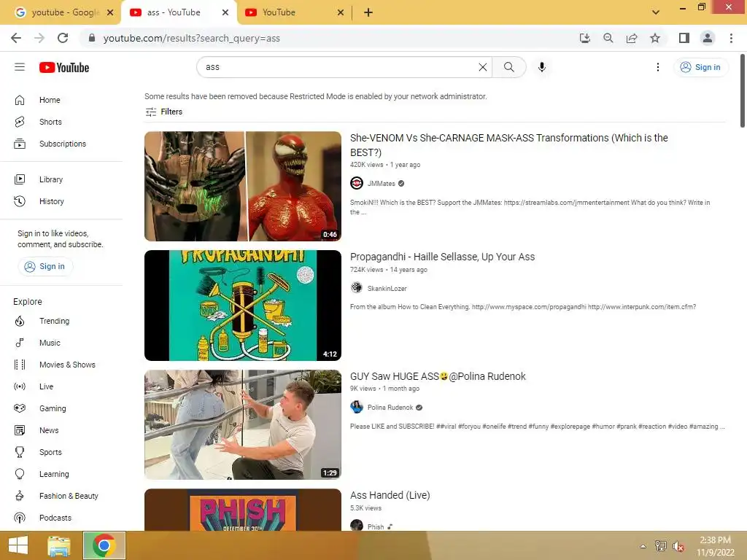Expand the tab search chevron
Image resolution: width=747 pixels, height=560 pixels.
tap(656, 12)
